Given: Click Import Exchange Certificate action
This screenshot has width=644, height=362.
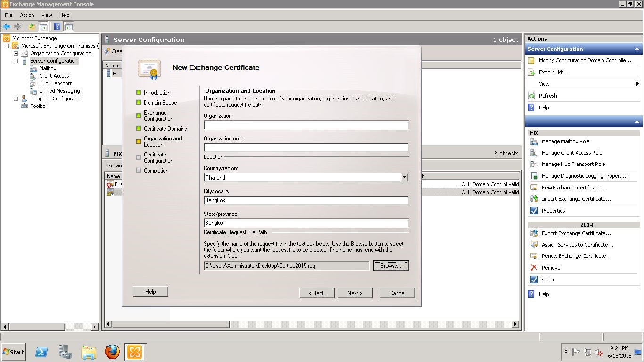Looking at the screenshot, I should tap(576, 199).
